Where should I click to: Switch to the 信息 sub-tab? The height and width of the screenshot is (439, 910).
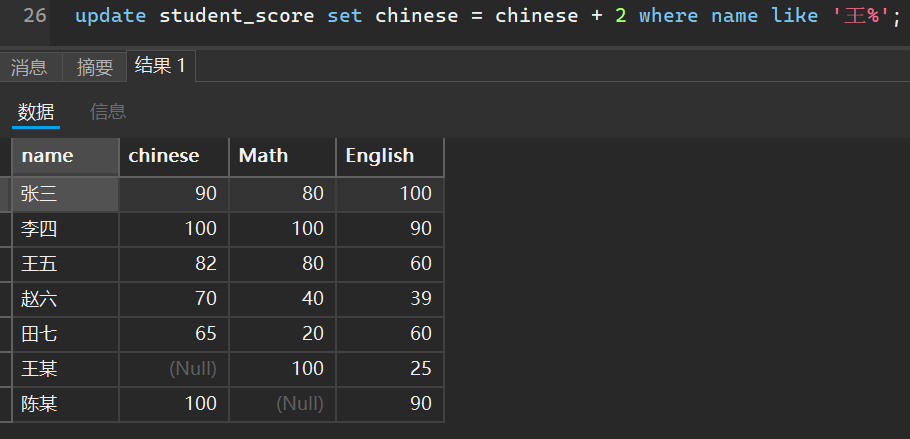point(108,111)
